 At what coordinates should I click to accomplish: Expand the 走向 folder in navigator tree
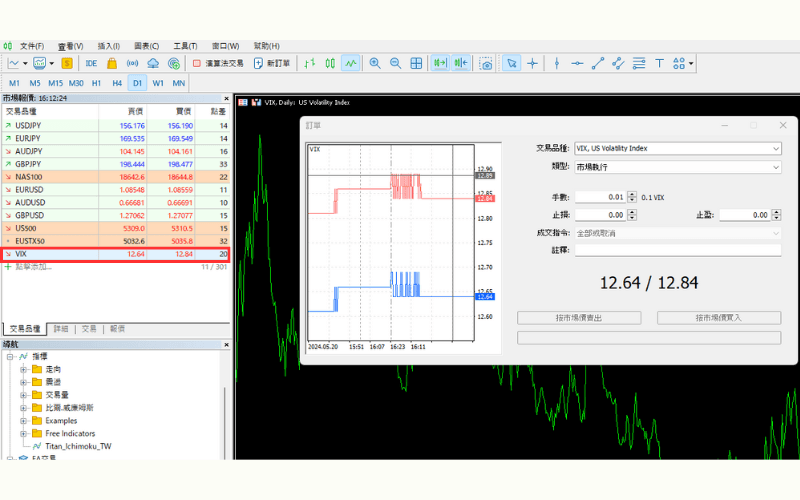[x=23, y=369]
